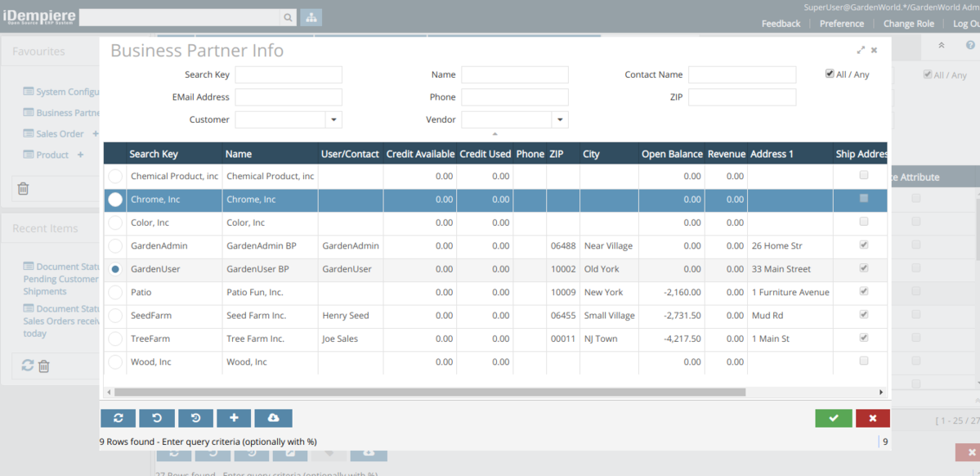This screenshot has height=476, width=980.
Task: Click the Reset (counter-clockwise arrow) button
Action: click(x=157, y=418)
